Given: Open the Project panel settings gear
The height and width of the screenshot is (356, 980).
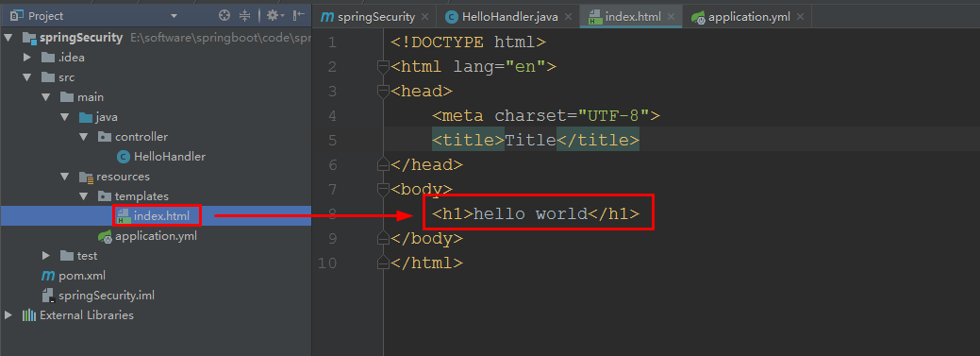Looking at the screenshot, I should tap(274, 16).
